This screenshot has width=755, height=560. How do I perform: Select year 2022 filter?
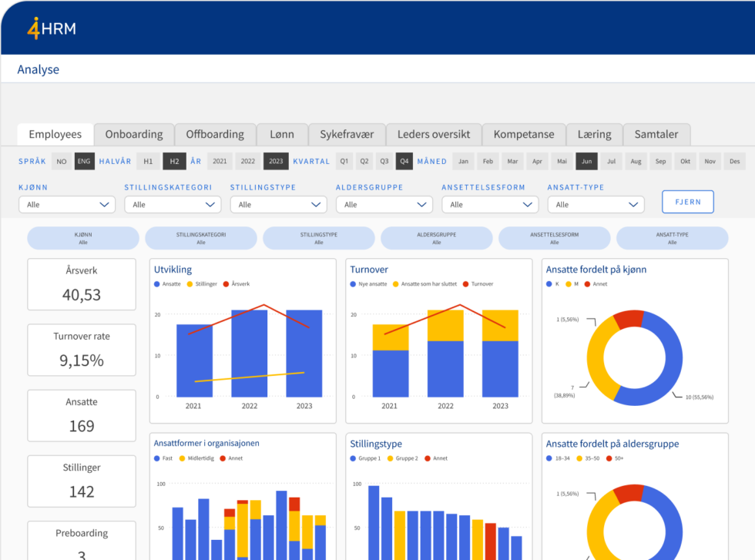coord(247,162)
